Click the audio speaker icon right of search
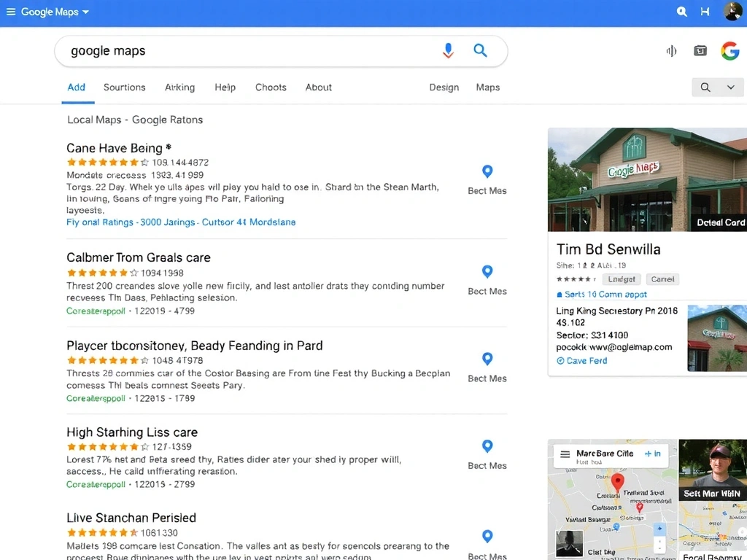The height and width of the screenshot is (560, 747). click(x=670, y=51)
